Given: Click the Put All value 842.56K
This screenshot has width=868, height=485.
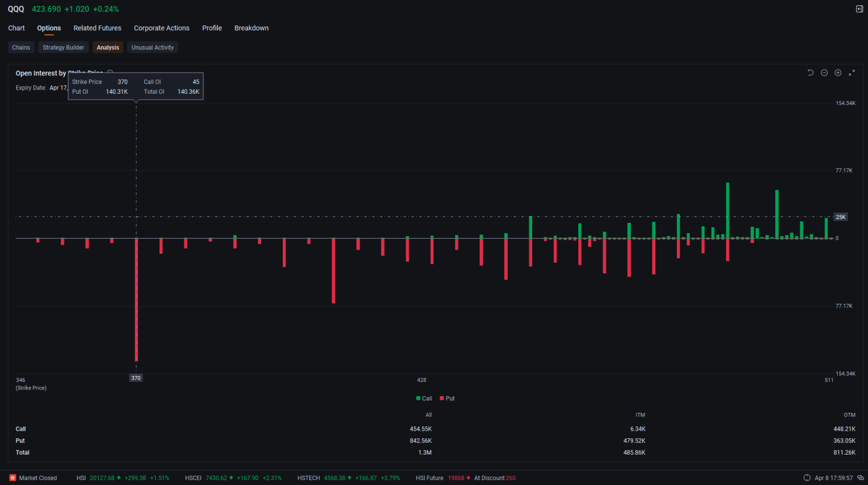Looking at the screenshot, I should pos(420,441).
